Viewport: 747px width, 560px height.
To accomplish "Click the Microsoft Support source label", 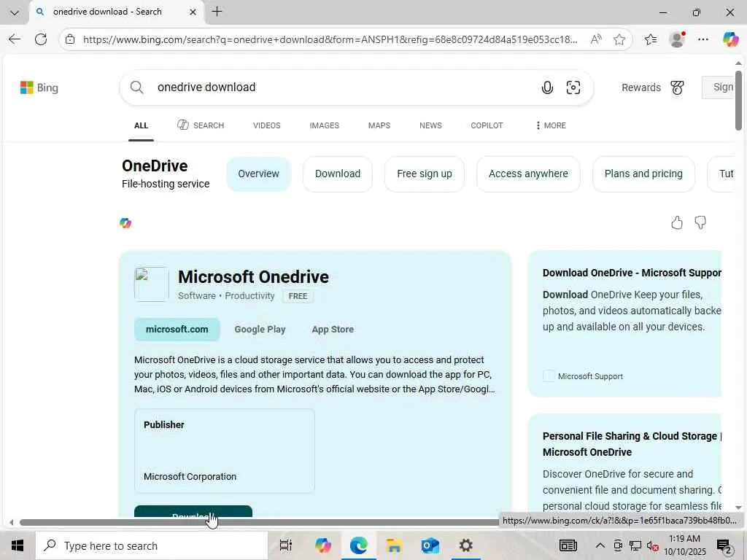I will point(590,376).
